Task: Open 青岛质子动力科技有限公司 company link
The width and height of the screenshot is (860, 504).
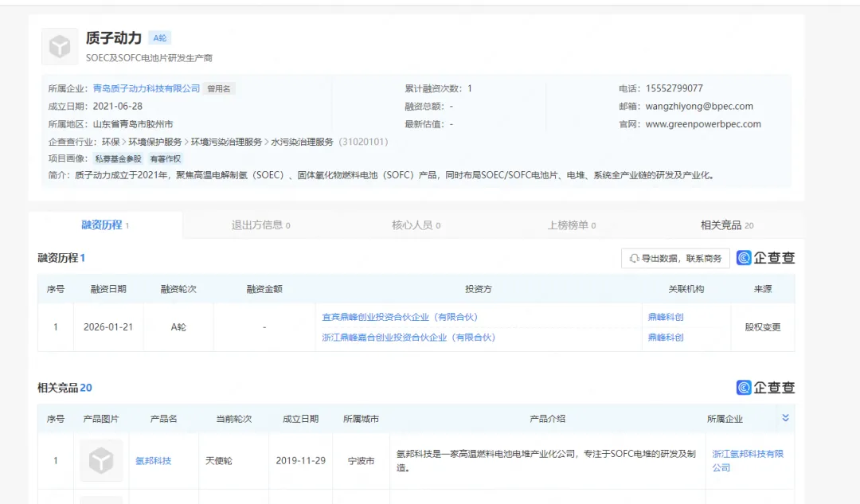Action: point(147,88)
